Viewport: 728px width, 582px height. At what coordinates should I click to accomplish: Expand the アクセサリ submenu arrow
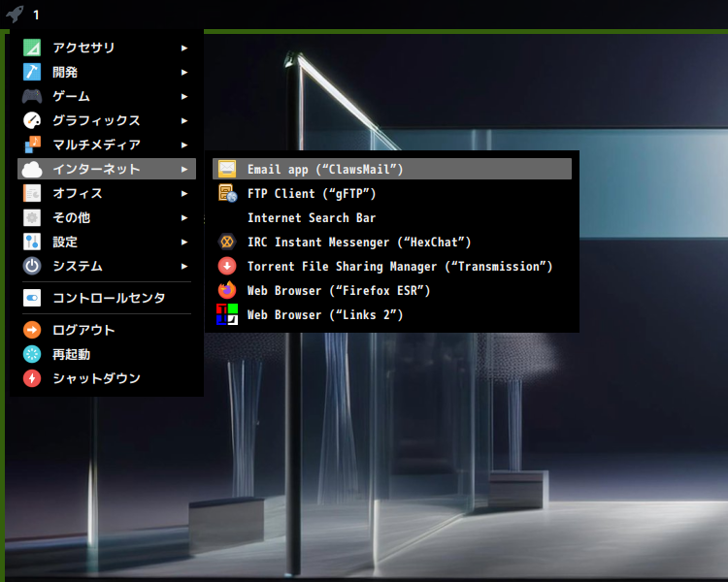click(x=184, y=48)
